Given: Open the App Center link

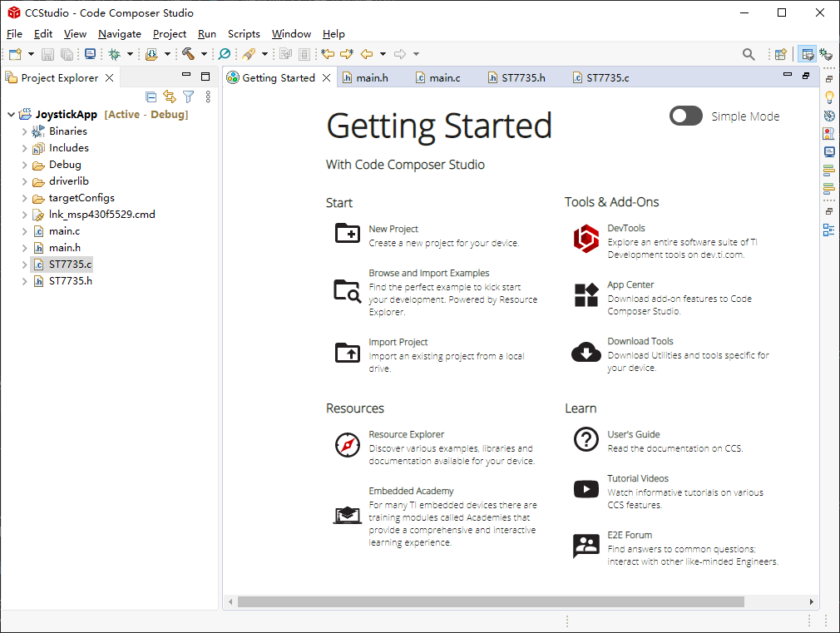Looking at the screenshot, I should pyautogui.click(x=630, y=284).
